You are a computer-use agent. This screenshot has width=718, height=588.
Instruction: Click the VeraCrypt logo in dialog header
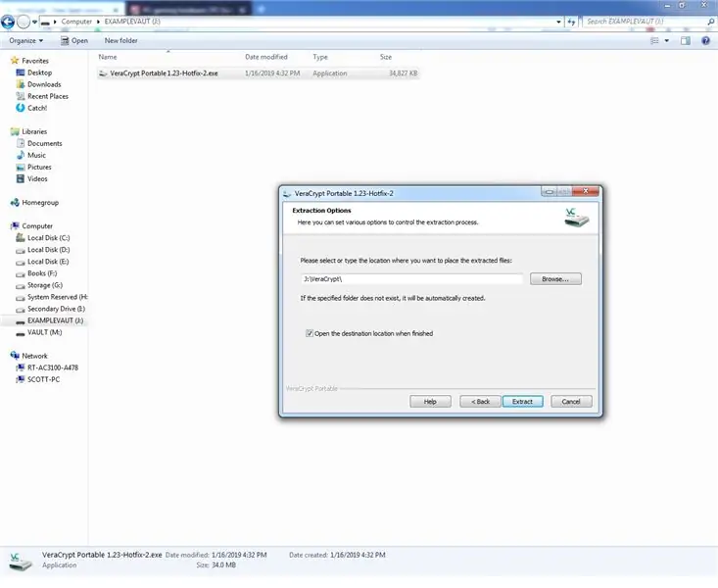pyautogui.click(x=577, y=218)
